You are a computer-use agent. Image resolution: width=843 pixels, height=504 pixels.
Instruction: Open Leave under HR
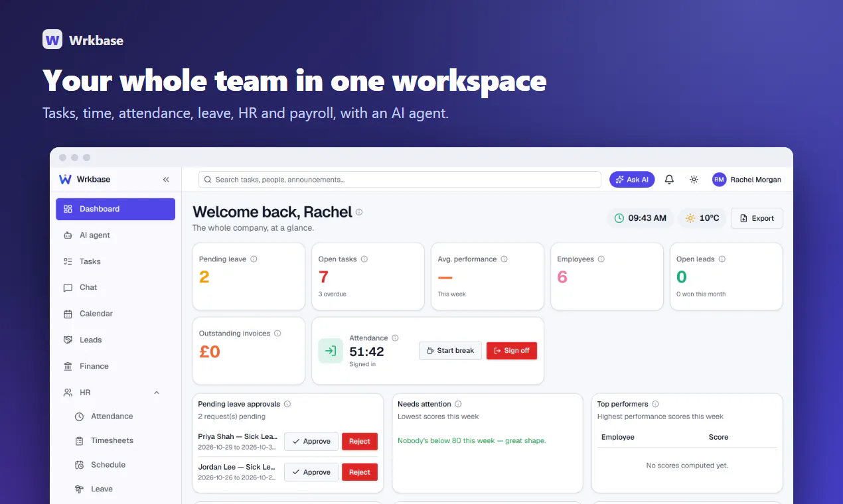coord(121,489)
